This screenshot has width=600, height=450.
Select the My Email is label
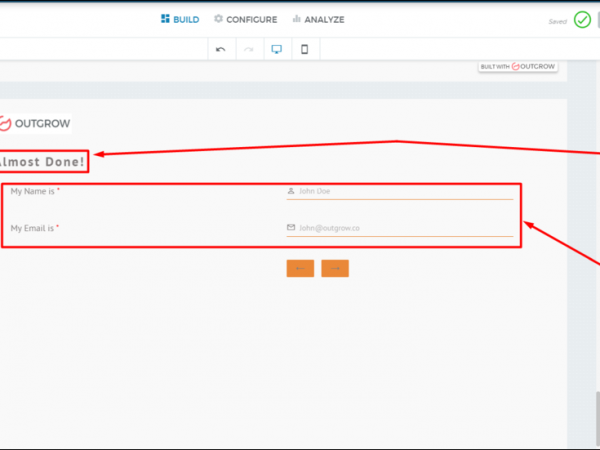[35, 228]
